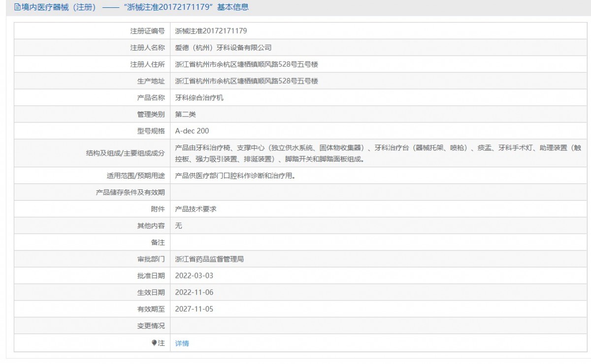Click the title 境内医疗器械（注册）基本信息
The height and width of the screenshot is (364, 591).
tap(134, 7)
